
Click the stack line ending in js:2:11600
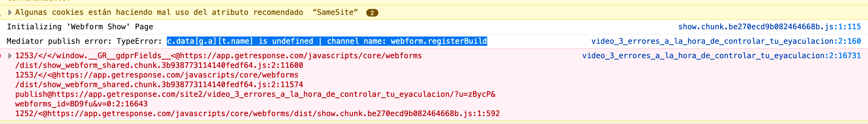pos(159,65)
